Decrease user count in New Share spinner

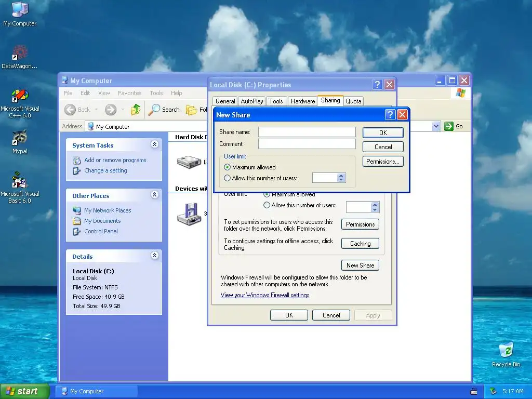click(341, 180)
